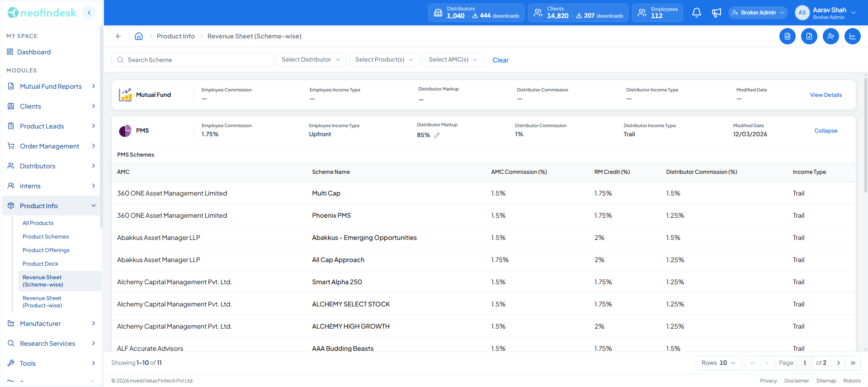Open the Select Distributor dropdown
Image resolution: width=868 pixels, height=387 pixels.
(x=311, y=60)
